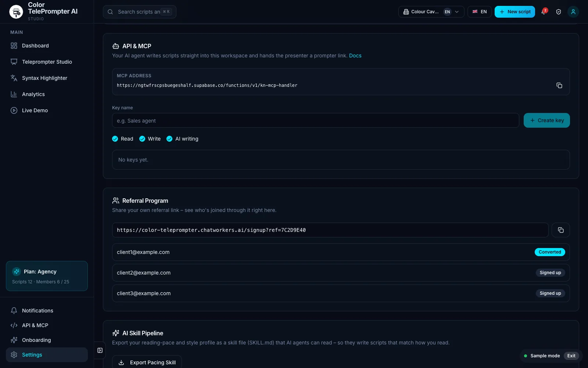Open Dashboard from sidebar
The width and height of the screenshot is (588, 368).
tap(47, 46)
